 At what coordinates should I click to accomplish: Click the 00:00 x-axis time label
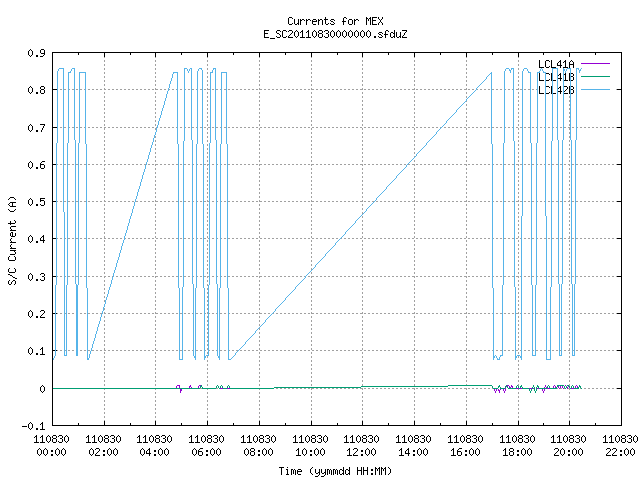pos(51,452)
